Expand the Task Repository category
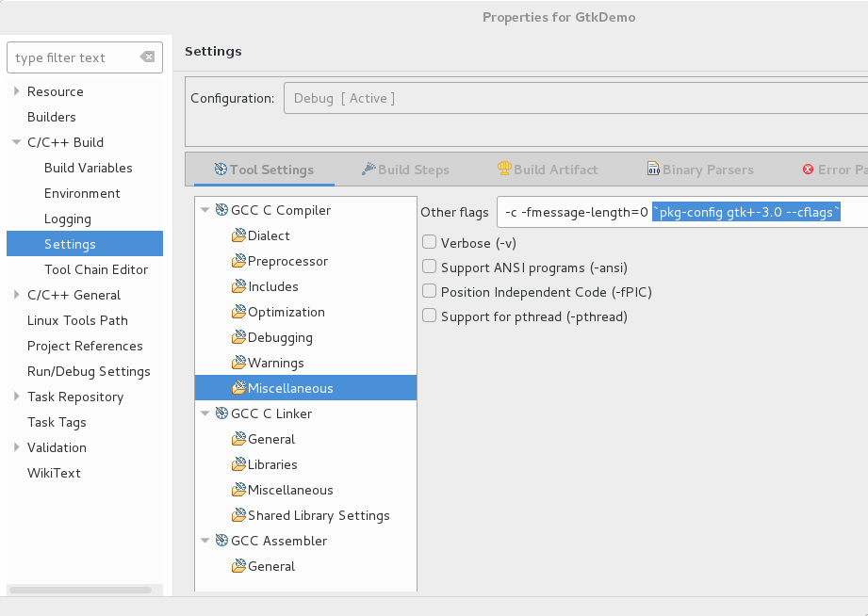The width and height of the screenshot is (868, 616). click(x=17, y=397)
